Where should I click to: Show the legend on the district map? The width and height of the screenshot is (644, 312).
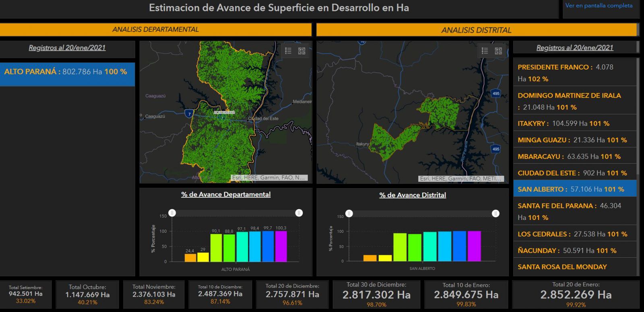pyautogui.click(x=485, y=51)
